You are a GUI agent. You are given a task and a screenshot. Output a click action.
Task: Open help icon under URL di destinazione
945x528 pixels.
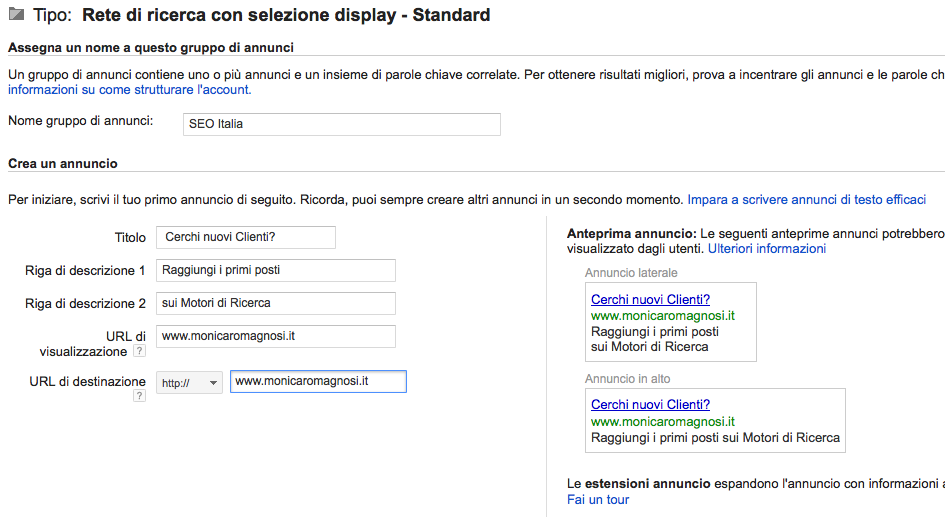[139, 395]
